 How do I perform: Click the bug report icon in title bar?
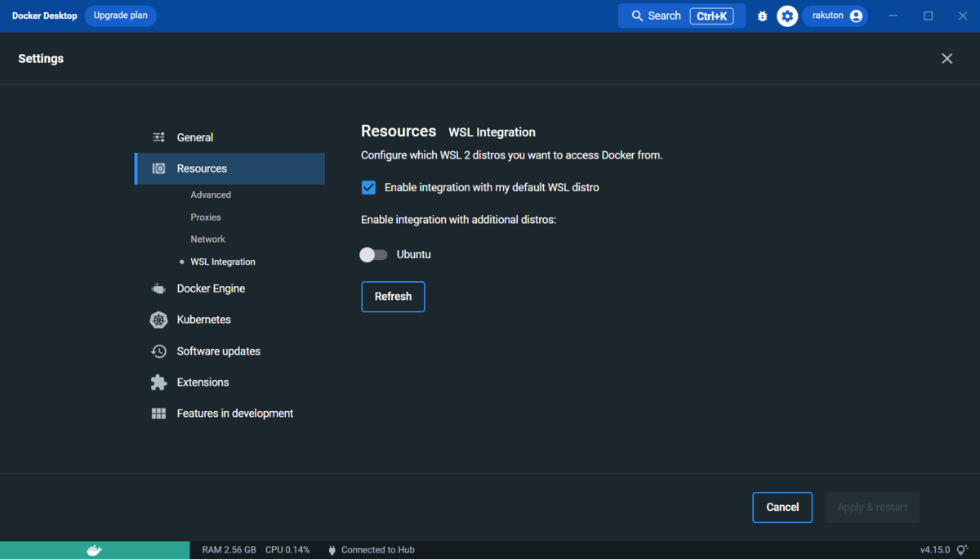click(761, 16)
